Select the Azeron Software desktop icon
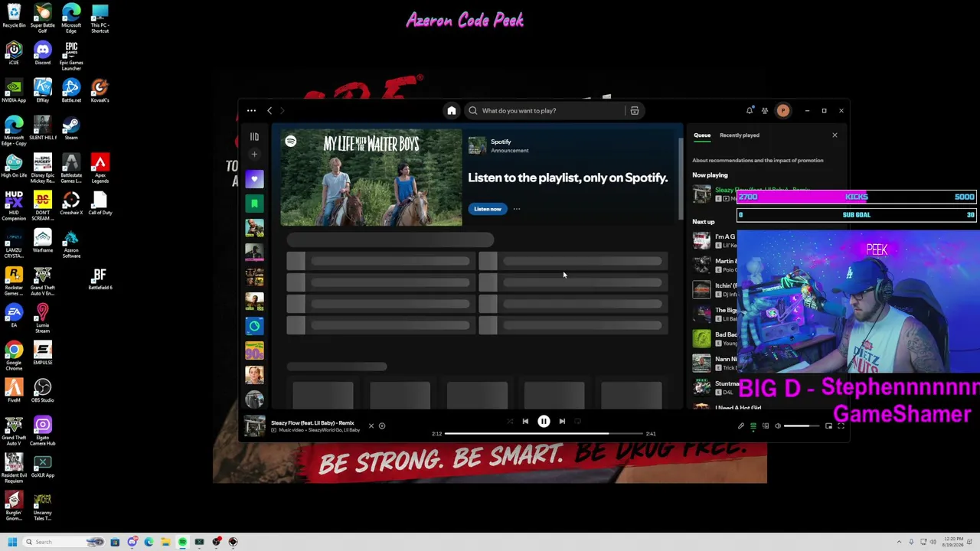 pyautogui.click(x=71, y=243)
